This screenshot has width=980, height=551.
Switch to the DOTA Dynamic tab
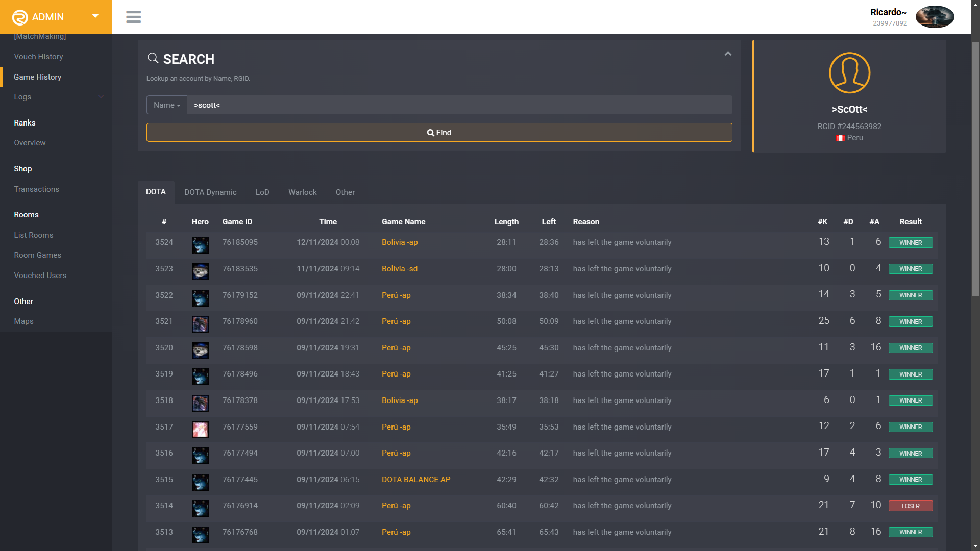[x=210, y=192]
